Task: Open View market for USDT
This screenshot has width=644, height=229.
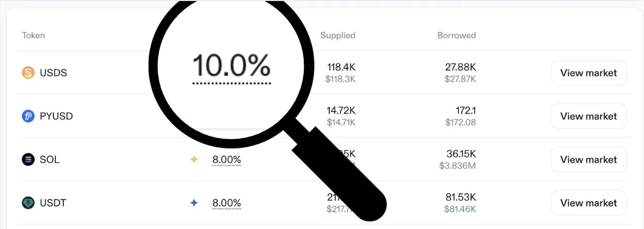Action: [589, 203]
